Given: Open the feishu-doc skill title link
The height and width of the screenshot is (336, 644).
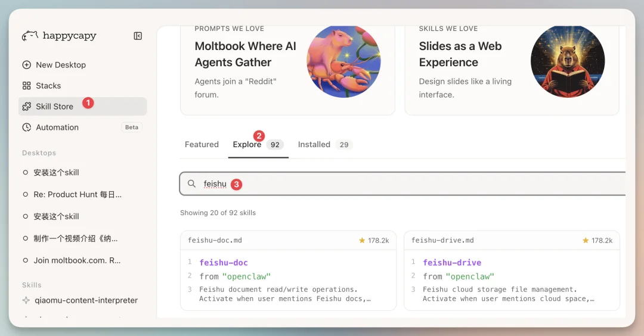Looking at the screenshot, I should tap(224, 263).
